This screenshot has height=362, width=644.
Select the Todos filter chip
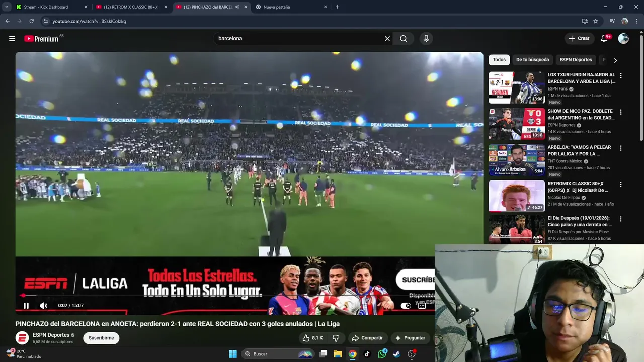pos(499,60)
